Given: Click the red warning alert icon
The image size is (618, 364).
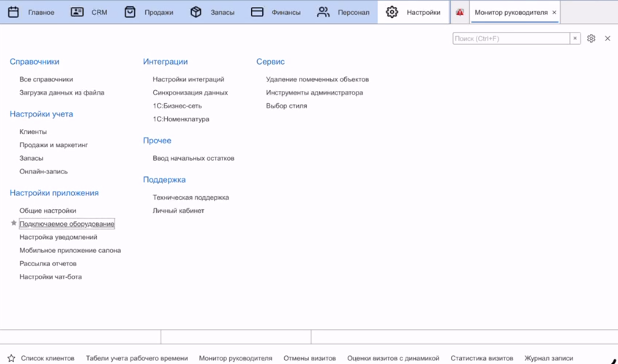Looking at the screenshot, I should click(460, 12).
